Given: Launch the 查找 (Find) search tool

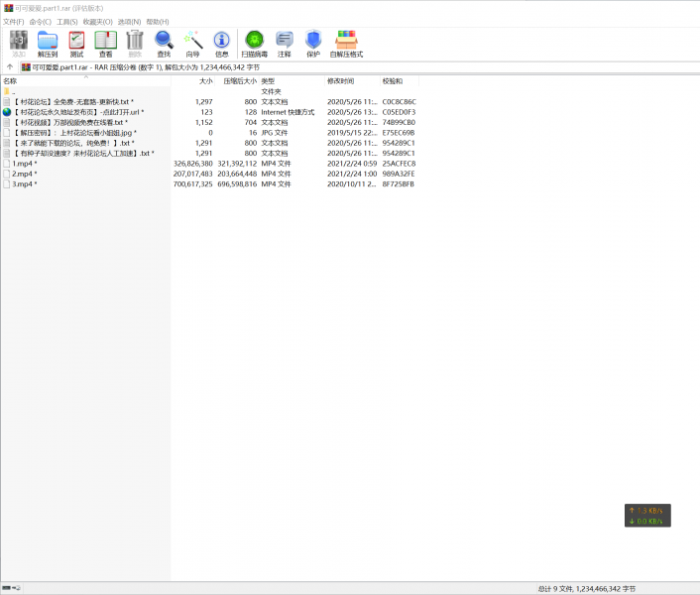Looking at the screenshot, I should [164, 44].
